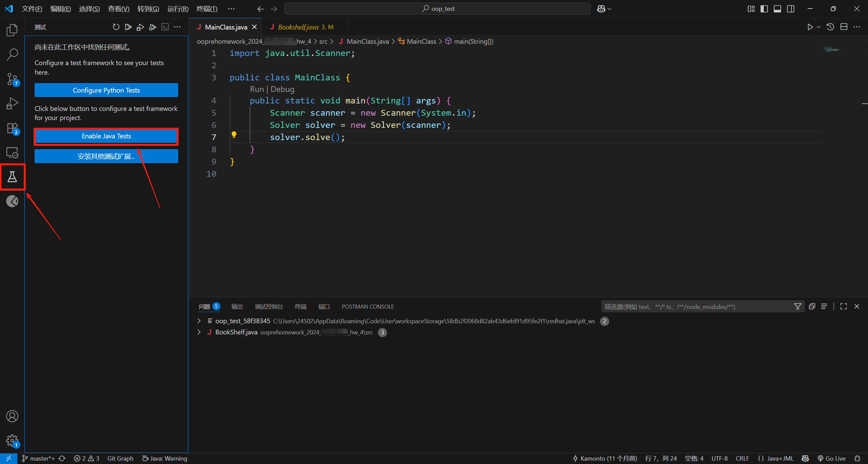The width and height of the screenshot is (868, 464).
Task: Click the Configure Python Tests button
Action: tap(106, 90)
